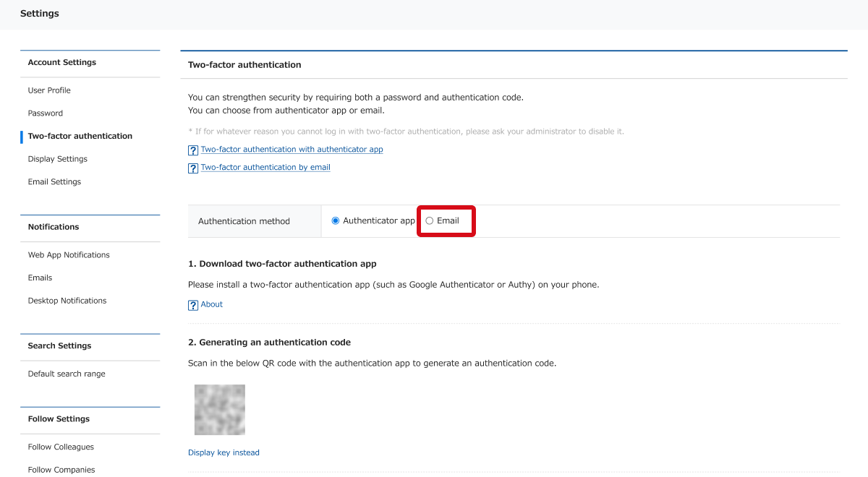Screen dimensions: 868x477
Task: Open Email Settings page
Action: point(55,182)
